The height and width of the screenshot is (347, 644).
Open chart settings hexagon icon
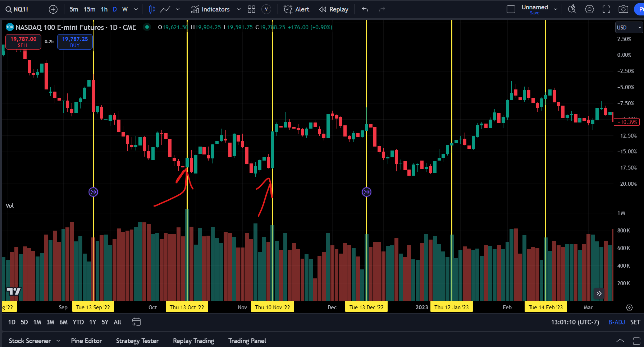click(589, 9)
